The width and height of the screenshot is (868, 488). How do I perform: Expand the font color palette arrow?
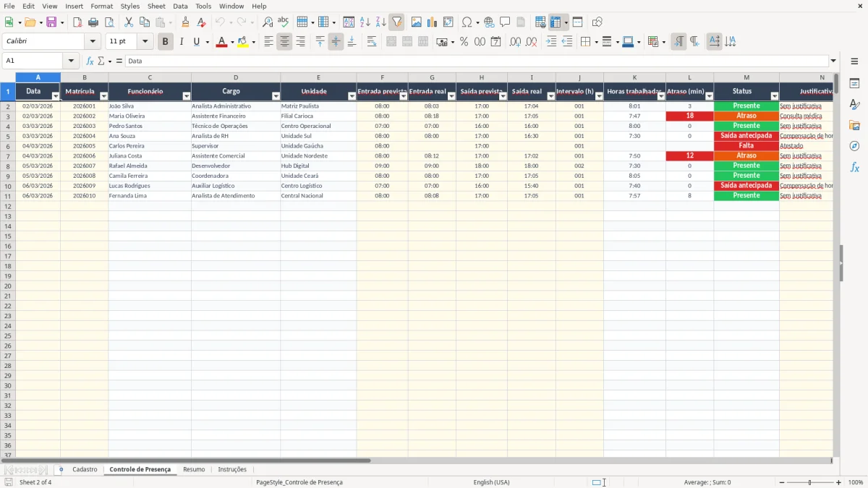(231, 42)
